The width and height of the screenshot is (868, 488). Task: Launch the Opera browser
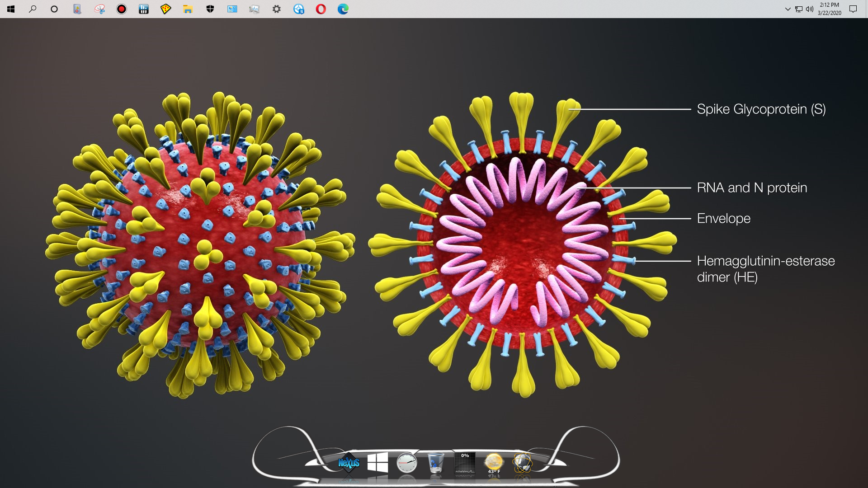pyautogui.click(x=321, y=9)
